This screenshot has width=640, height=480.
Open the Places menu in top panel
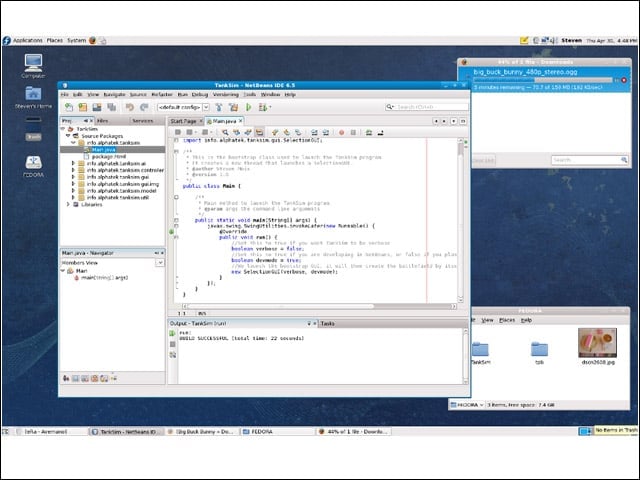(55, 40)
